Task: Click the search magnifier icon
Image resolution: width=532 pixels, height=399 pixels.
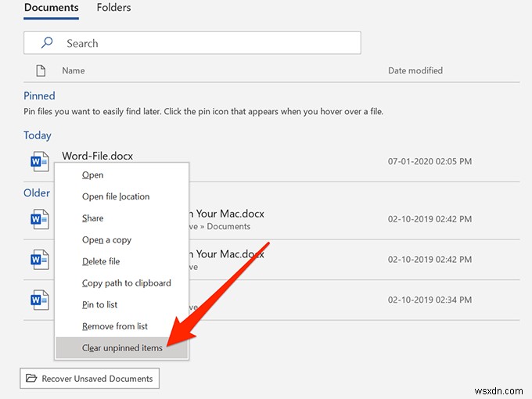Action: click(x=48, y=43)
